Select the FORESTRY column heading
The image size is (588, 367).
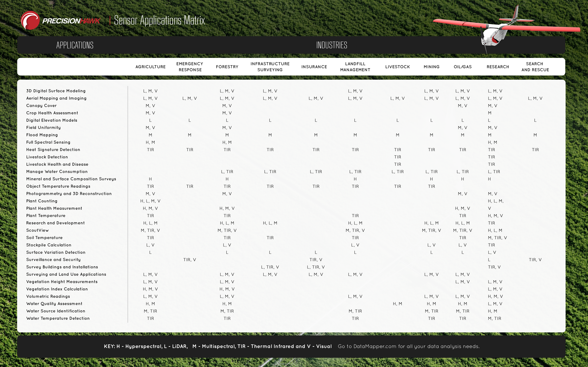pyautogui.click(x=227, y=67)
